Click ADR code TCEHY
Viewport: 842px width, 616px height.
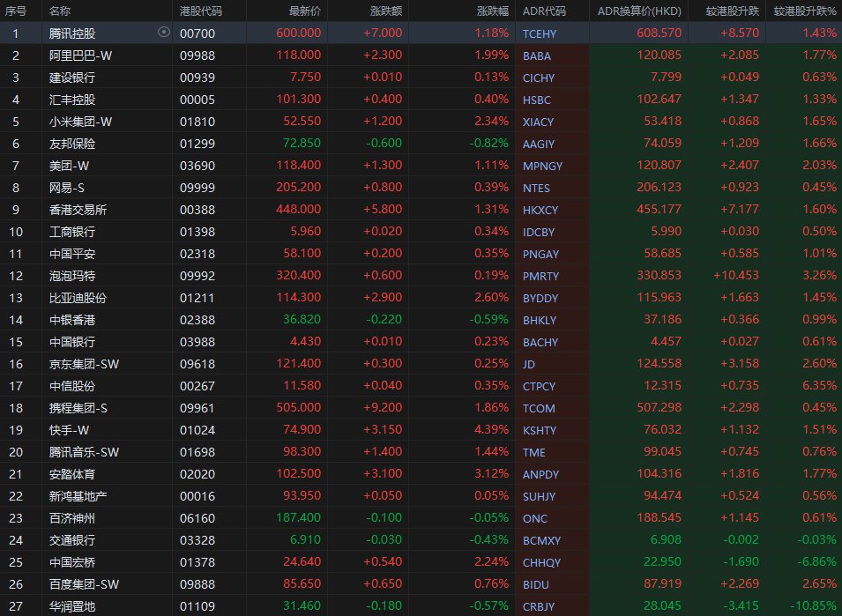(x=540, y=33)
